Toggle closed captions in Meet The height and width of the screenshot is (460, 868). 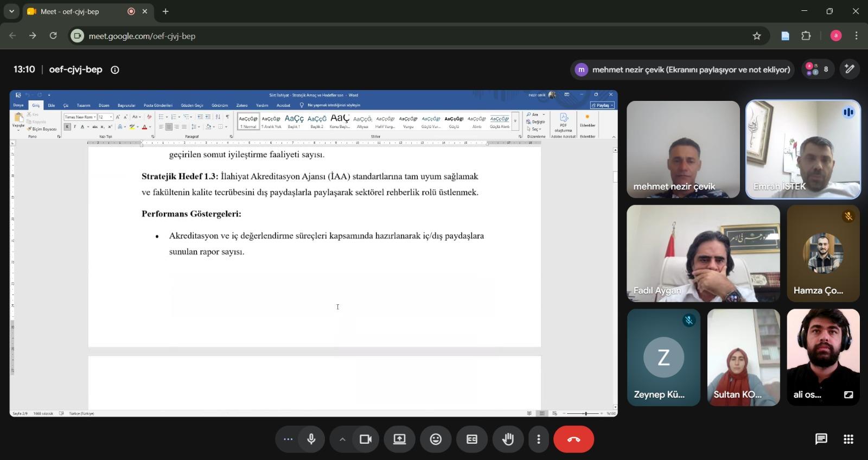tap(472, 439)
